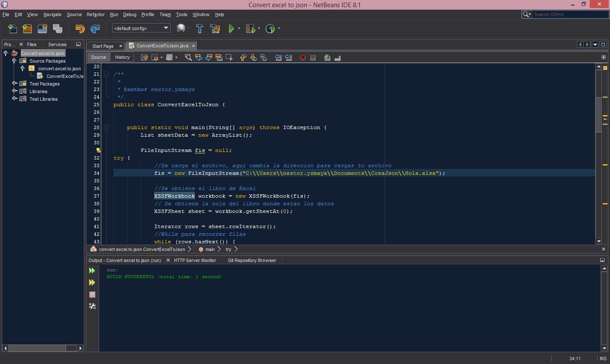This screenshot has height=364, width=610.
Task: Re-run the project in Output panel
Action: (x=92, y=271)
